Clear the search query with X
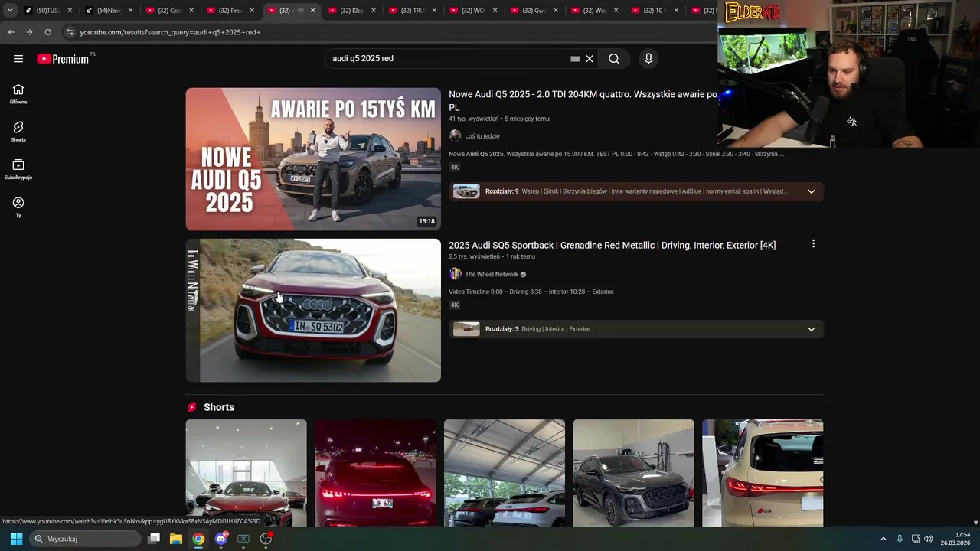Screen dimensions: 980x551 click(x=590, y=59)
